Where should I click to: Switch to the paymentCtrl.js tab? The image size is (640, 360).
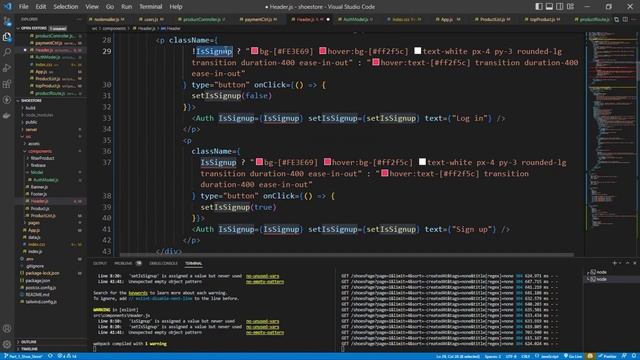point(258,19)
